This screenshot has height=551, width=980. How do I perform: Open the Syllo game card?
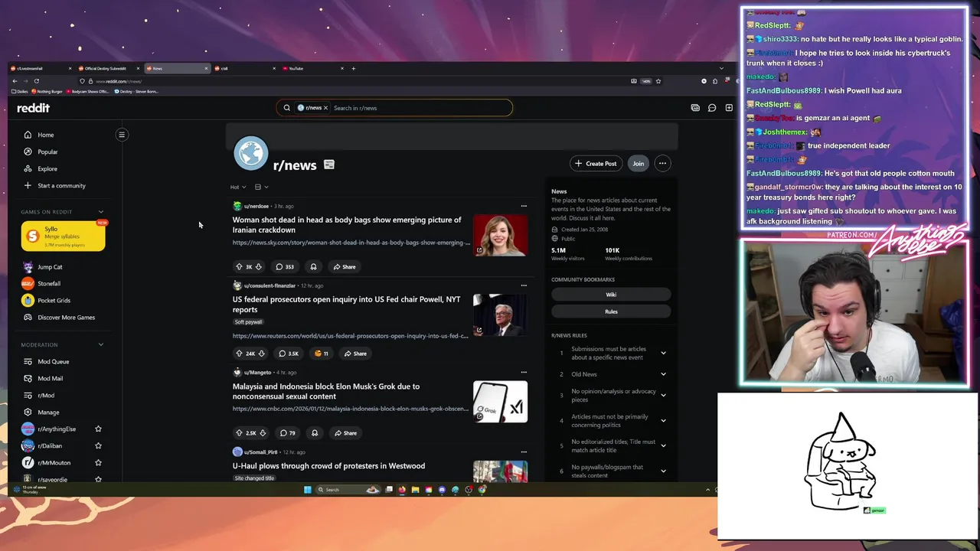(63, 236)
